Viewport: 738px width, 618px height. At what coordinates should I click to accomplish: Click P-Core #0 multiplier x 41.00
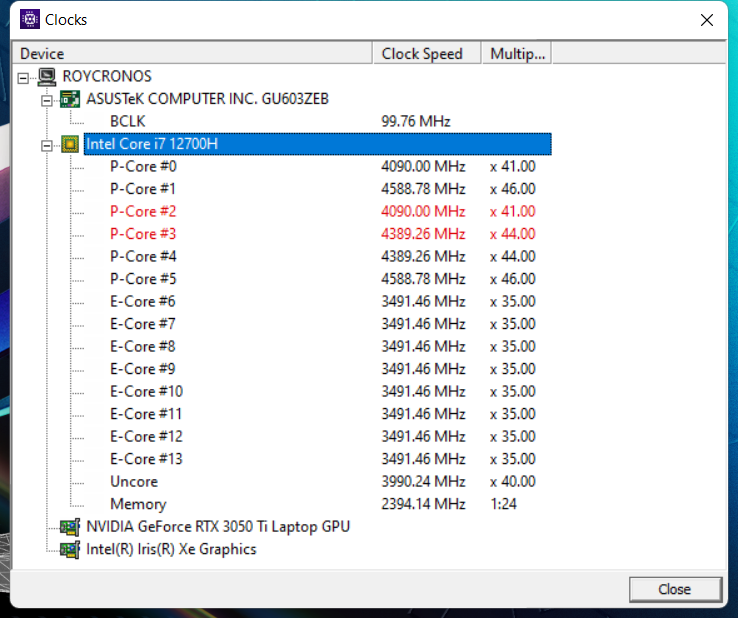(x=513, y=166)
